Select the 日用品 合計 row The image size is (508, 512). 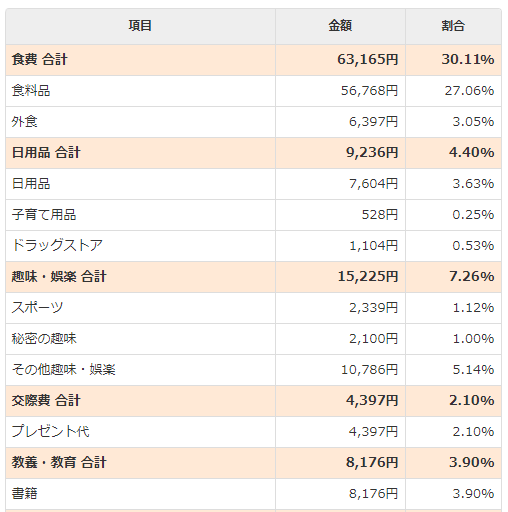coord(253,153)
